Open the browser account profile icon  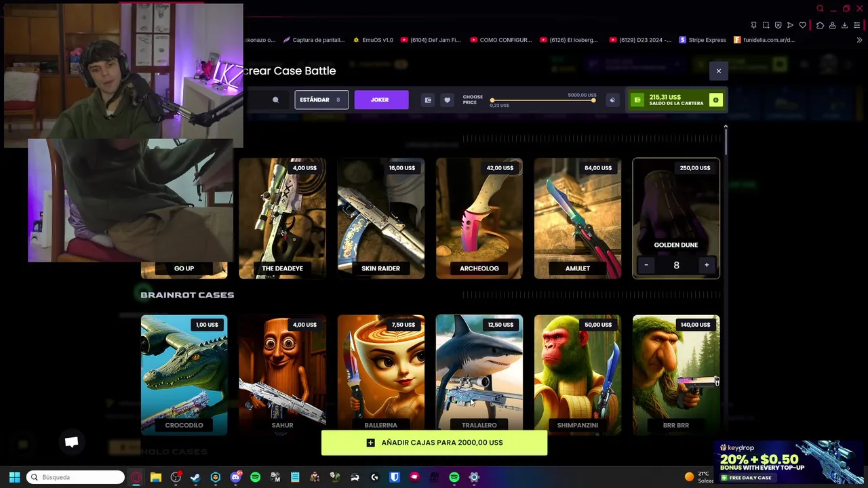point(832,25)
